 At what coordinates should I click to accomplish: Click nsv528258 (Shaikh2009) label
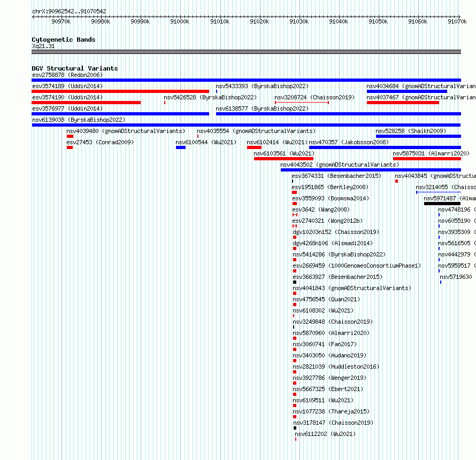tap(411, 131)
